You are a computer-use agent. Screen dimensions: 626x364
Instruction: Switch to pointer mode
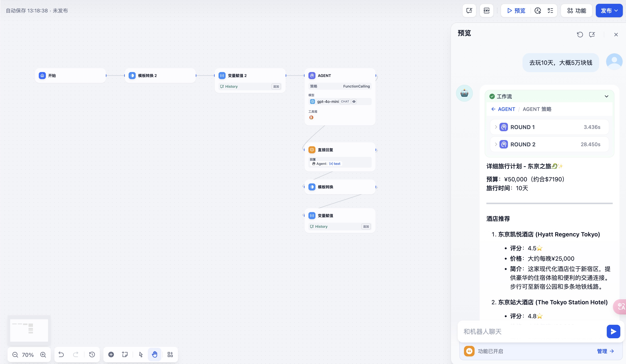pyautogui.click(x=141, y=354)
